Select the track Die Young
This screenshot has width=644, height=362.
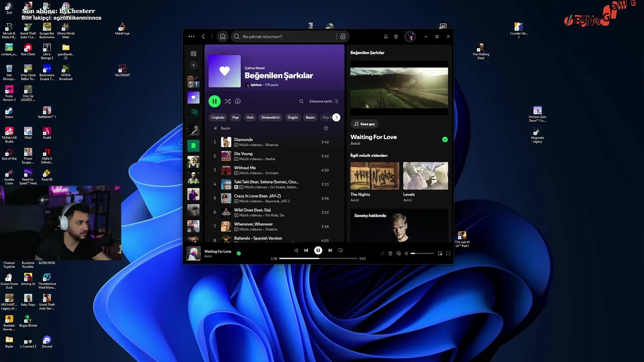[x=274, y=156]
